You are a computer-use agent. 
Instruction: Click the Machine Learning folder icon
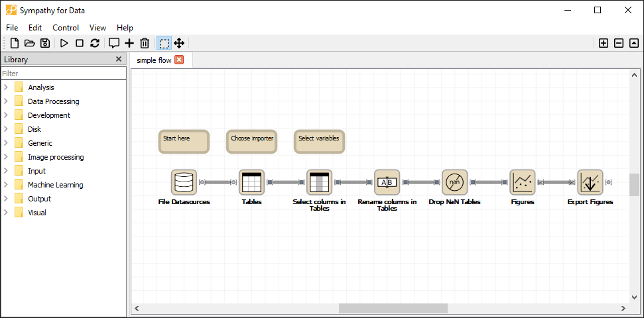pos(19,185)
